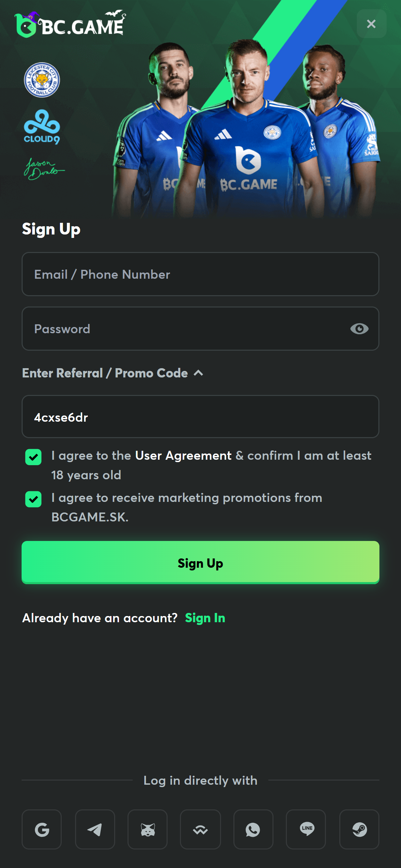401x868 pixels.
Task: Log in with WalletConnect
Action: click(200, 829)
